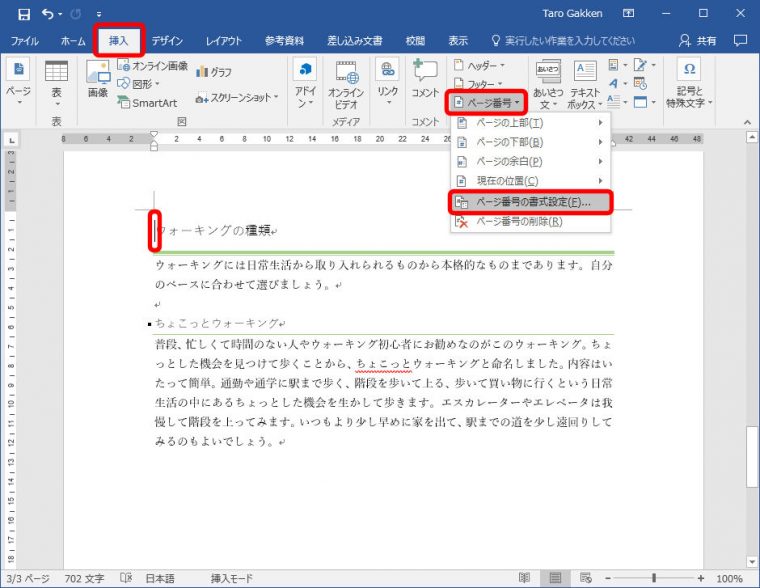Screen dimensions: 760x588
Task: Click the 日本語 language indicator
Action: [x=160, y=578]
